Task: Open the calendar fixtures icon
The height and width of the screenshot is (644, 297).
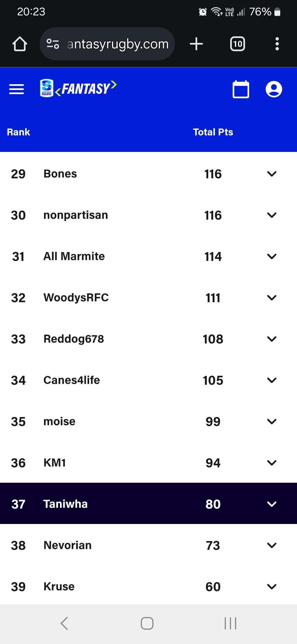Action: [x=241, y=89]
